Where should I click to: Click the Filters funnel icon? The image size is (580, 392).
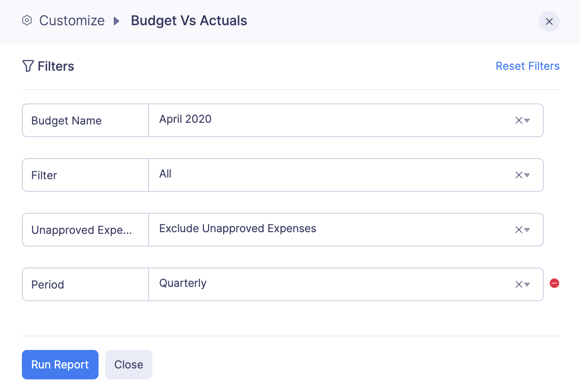(x=28, y=66)
